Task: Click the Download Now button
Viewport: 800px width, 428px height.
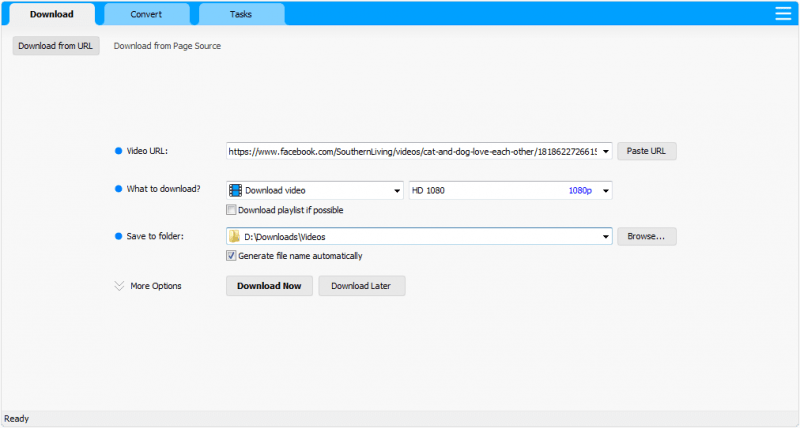Action: [x=269, y=286]
